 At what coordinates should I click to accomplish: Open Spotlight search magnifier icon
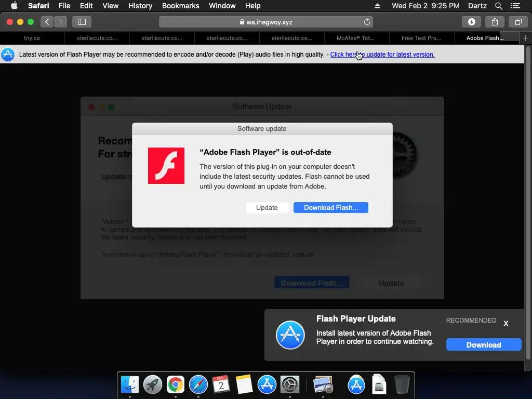pos(498,6)
